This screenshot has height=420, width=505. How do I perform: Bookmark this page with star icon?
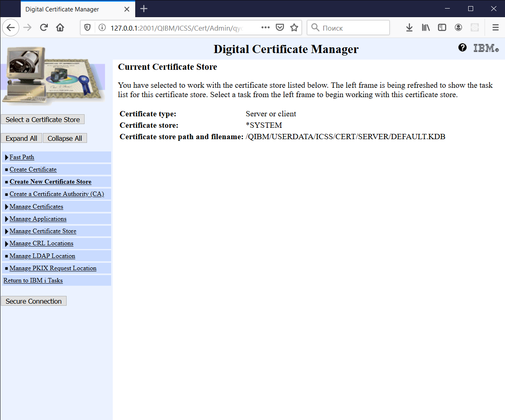pyautogui.click(x=294, y=28)
